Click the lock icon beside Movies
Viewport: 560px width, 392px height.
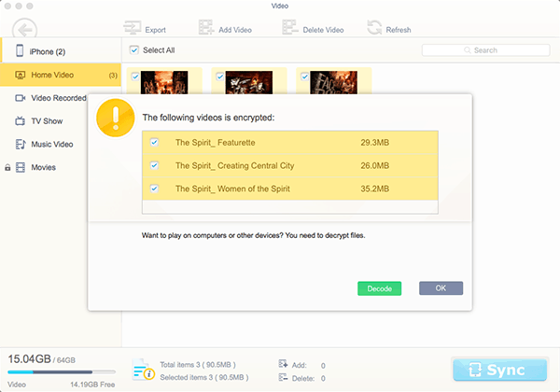click(7, 167)
